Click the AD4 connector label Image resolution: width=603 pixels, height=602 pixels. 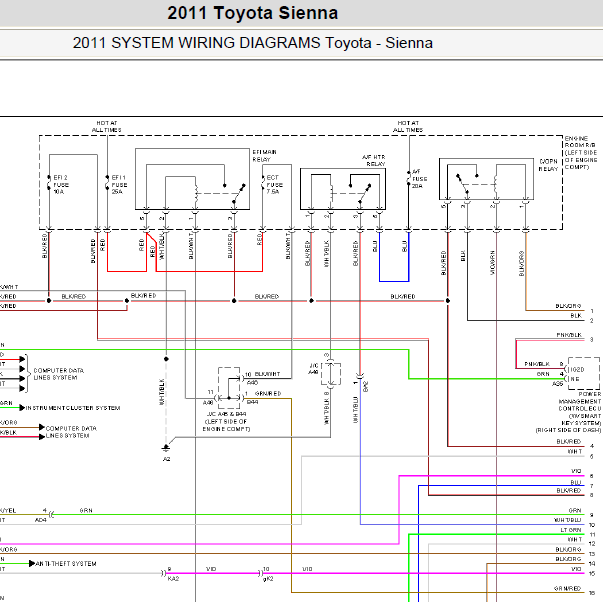click(x=41, y=520)
